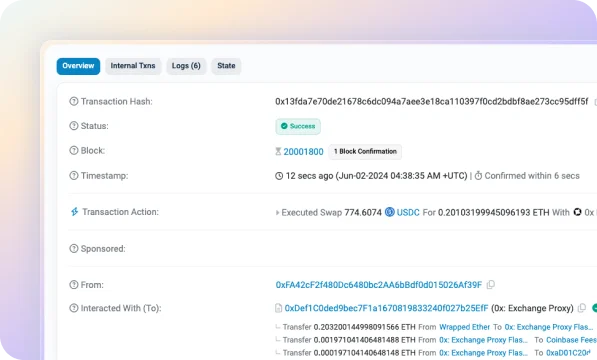Click the 774.6074 swap amount

click(x=363, y=212)
